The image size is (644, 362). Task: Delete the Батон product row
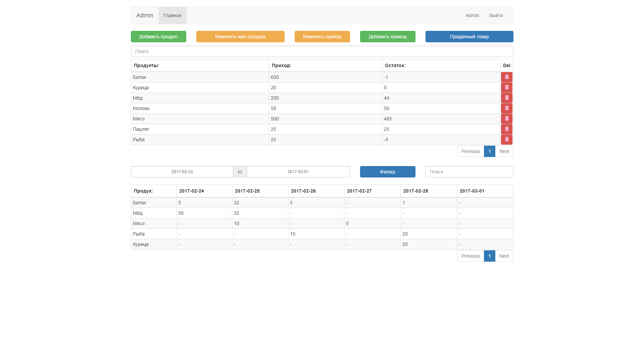(506, 77)
